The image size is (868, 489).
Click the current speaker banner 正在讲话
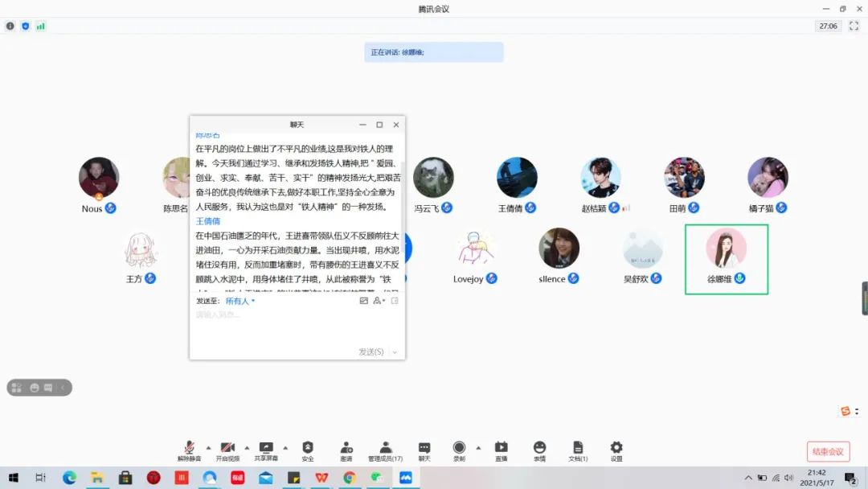pyautogui.click(x=434, y=52)
